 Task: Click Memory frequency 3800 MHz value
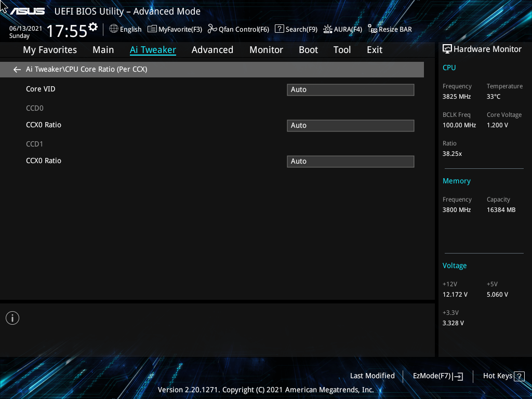(456, 210)
